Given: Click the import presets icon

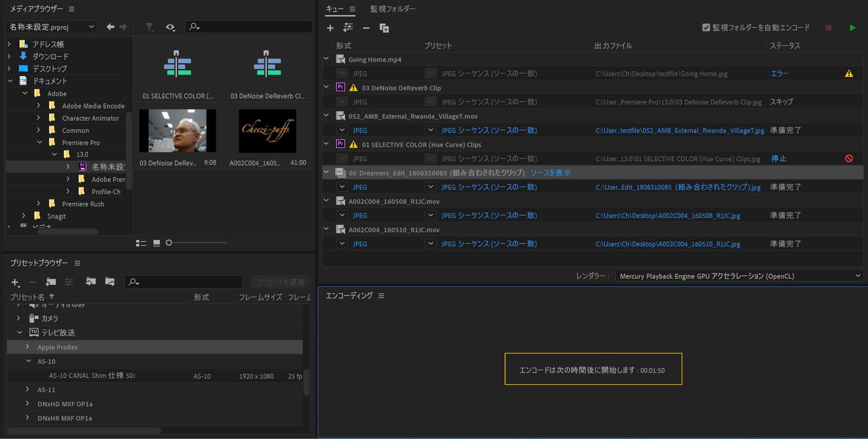Looking at the screenshot, I should pyautogui.click(x=91, y=282).
